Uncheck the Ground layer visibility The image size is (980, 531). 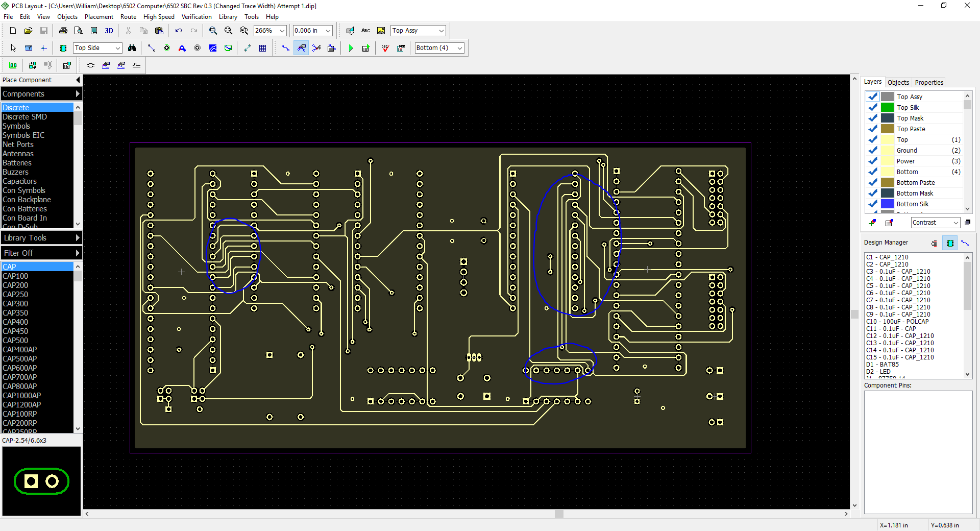tap(873, 150)
